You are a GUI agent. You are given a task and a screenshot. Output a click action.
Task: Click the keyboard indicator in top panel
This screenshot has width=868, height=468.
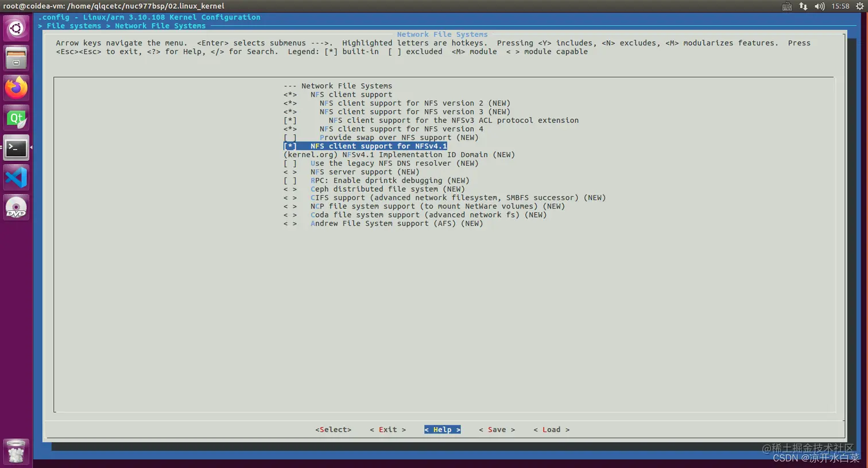point(787,6)
